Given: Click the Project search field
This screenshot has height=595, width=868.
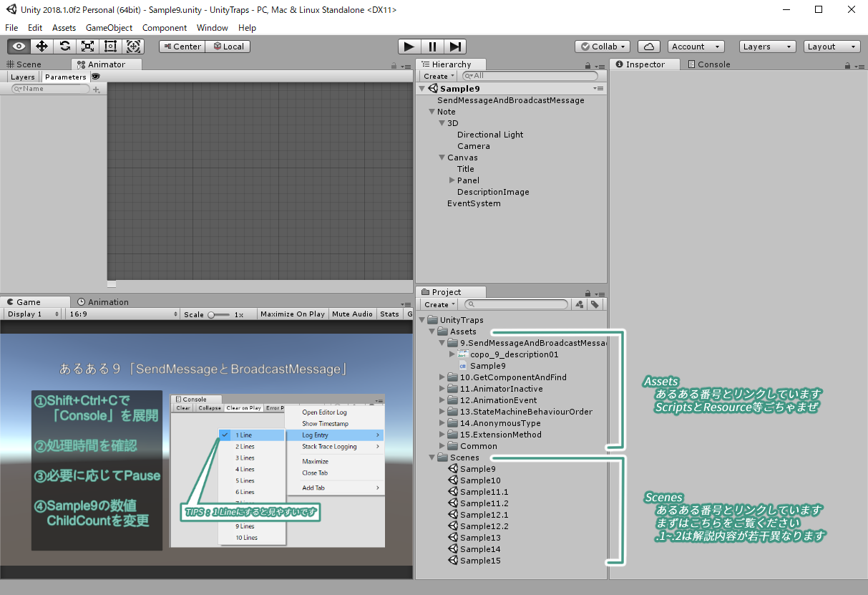Looking at the screenshot, I should (x=516, y=304).
